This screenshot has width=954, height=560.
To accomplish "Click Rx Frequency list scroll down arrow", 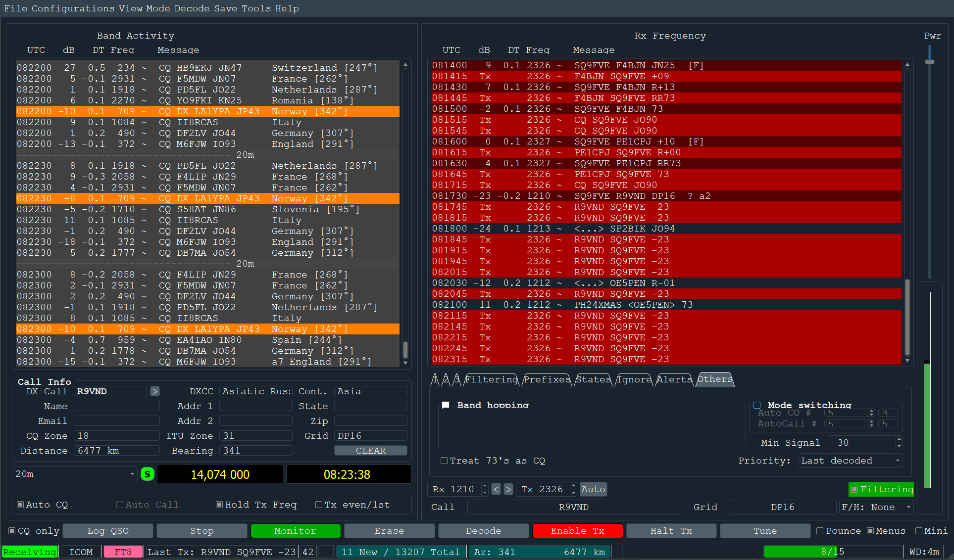I will click(x=907, y=361).
